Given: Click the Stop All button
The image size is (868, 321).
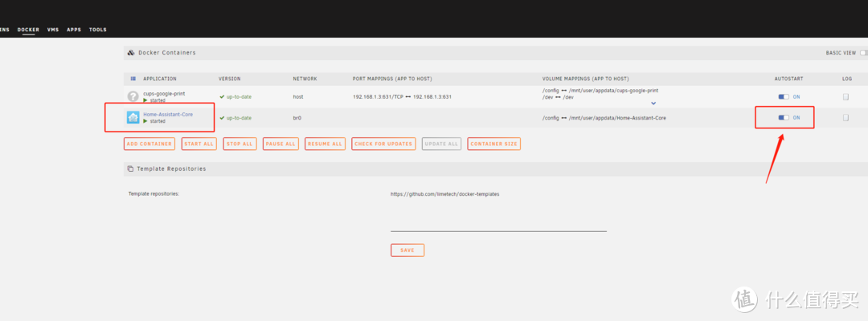Looking at the screenshot, I should point(240,144).
